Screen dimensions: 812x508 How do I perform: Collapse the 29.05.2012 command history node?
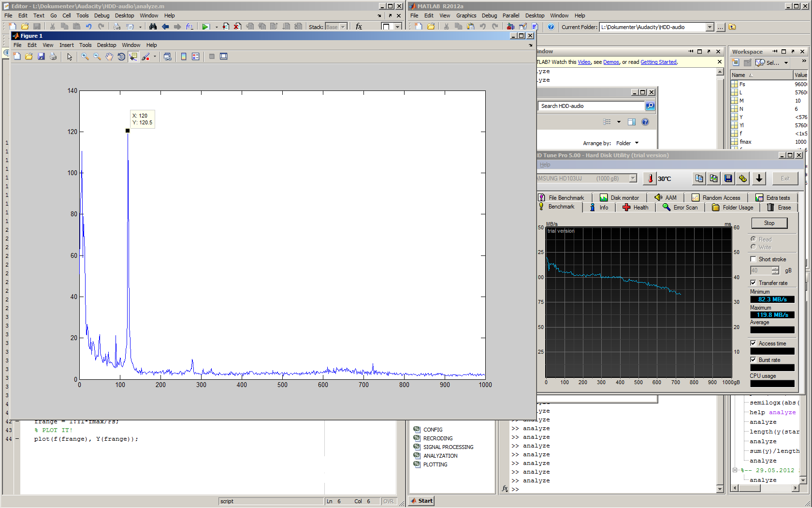pyautogui.click(x=735, y=470)
